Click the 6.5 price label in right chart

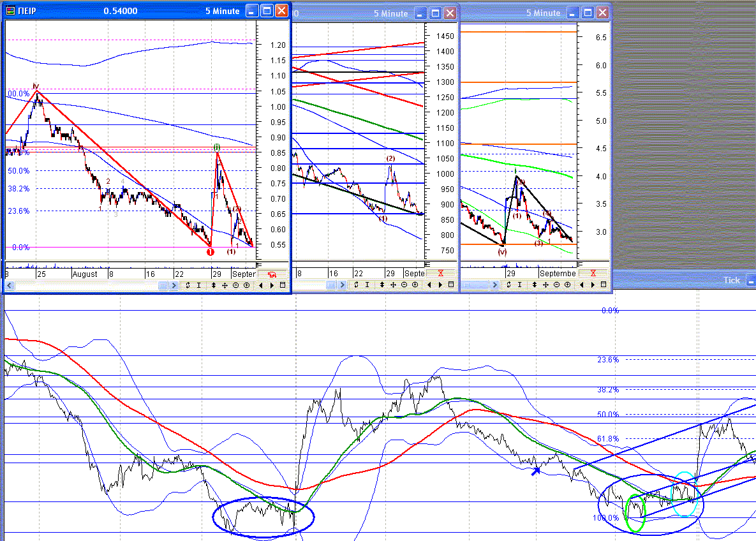(x=601, y=38)
